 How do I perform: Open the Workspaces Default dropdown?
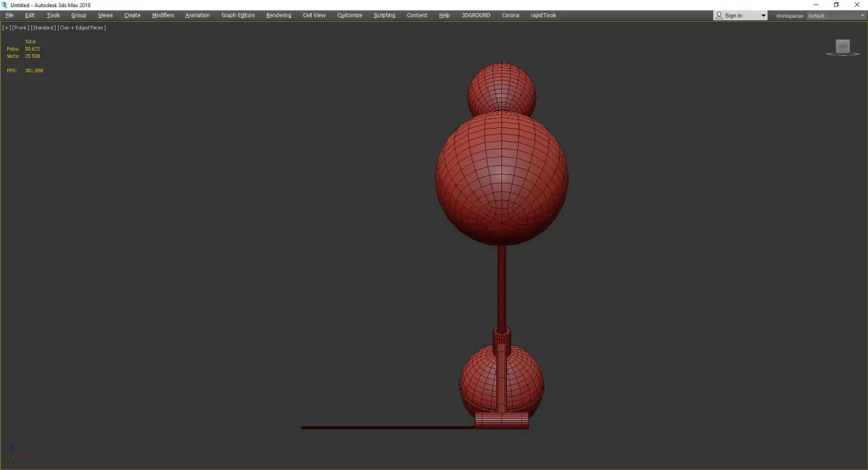click(835, 15)
